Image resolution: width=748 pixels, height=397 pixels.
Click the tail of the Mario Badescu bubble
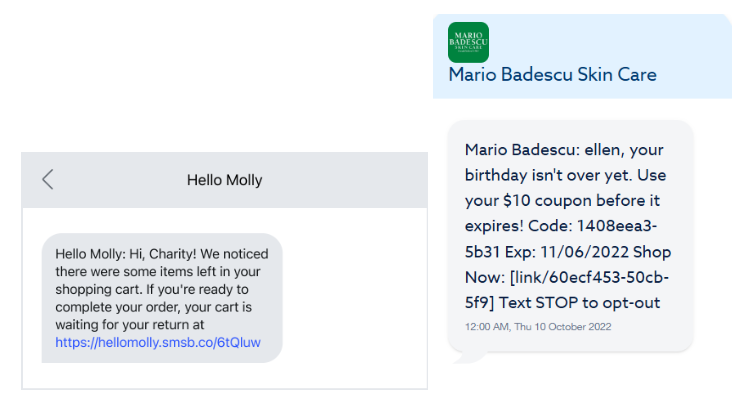[470, 357]
